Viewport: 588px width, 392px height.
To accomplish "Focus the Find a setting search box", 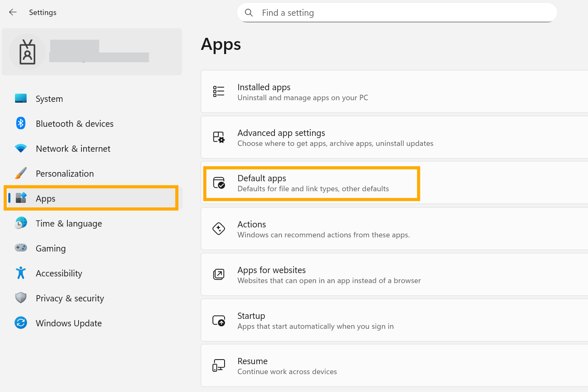I will coord(397,13).
